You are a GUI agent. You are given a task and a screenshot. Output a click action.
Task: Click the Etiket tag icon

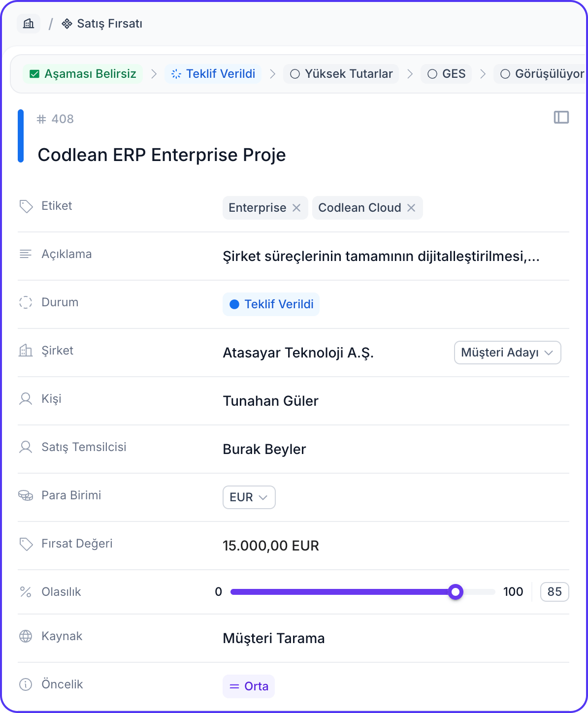point(26,206)
